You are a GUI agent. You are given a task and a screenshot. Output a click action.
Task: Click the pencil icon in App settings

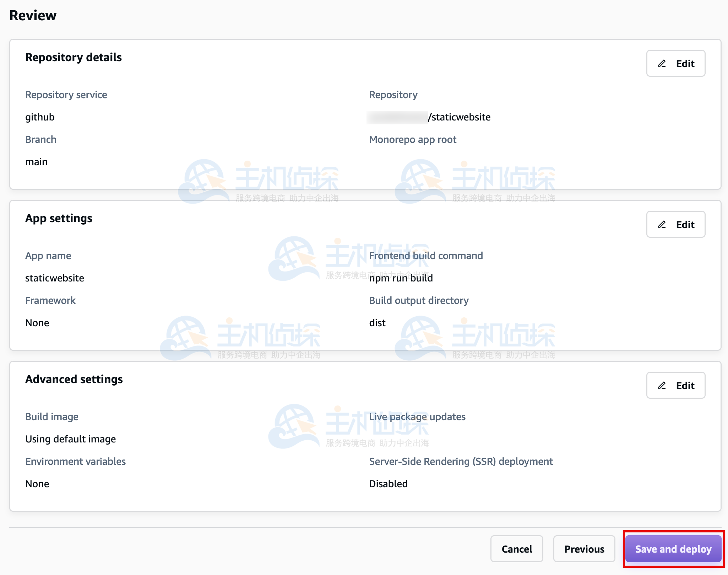coord(662,225)
